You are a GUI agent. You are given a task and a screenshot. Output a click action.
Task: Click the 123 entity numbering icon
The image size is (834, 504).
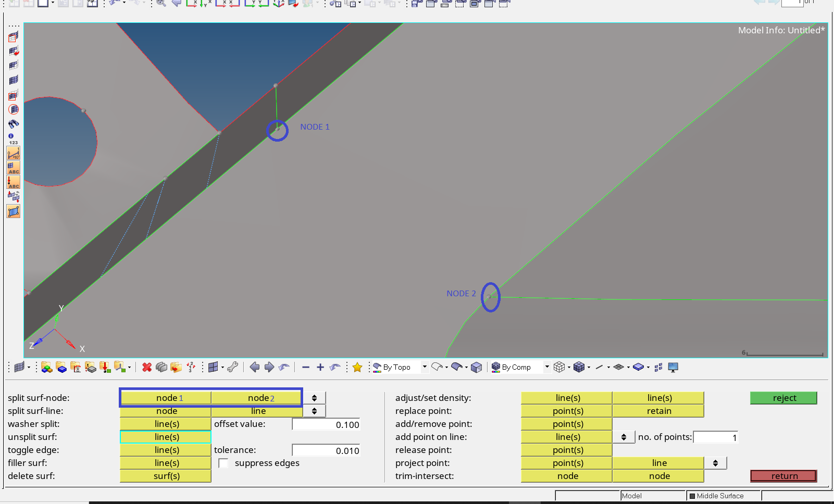click(13, 142)
